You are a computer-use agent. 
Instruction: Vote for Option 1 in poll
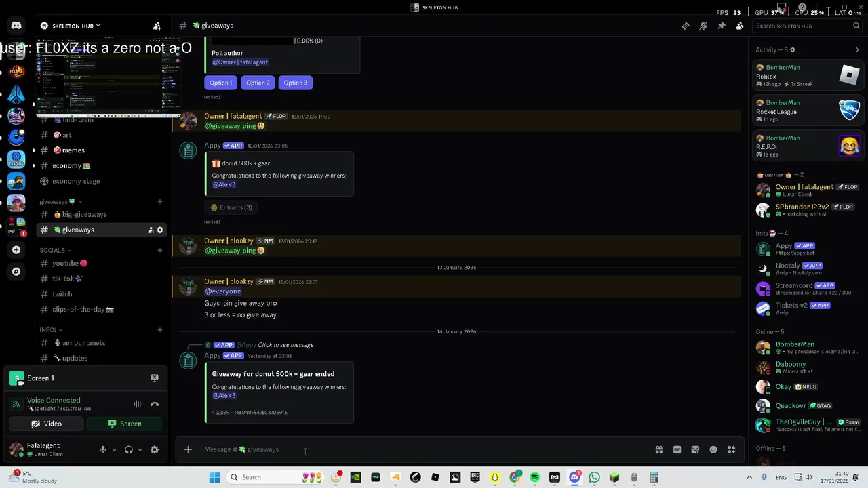pyautogui.click(x=220, y=83)
